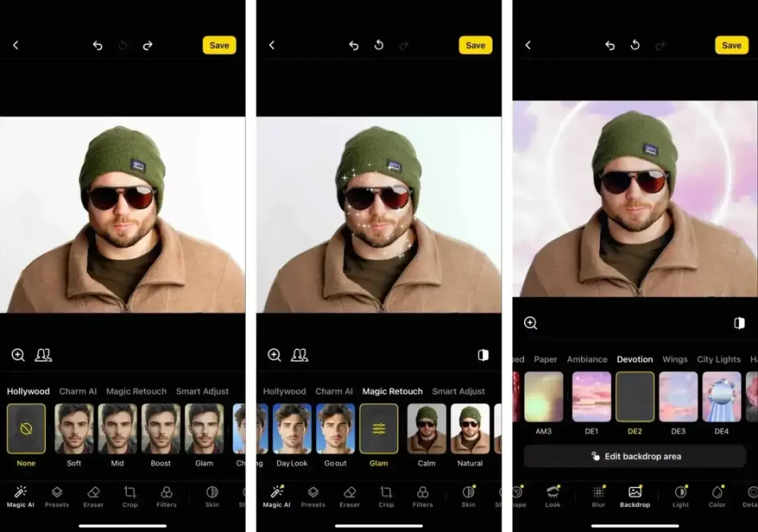Select the Eraser tool in the left screen
Viewport: 758px width, 532px height.
[x=93, y=497]
